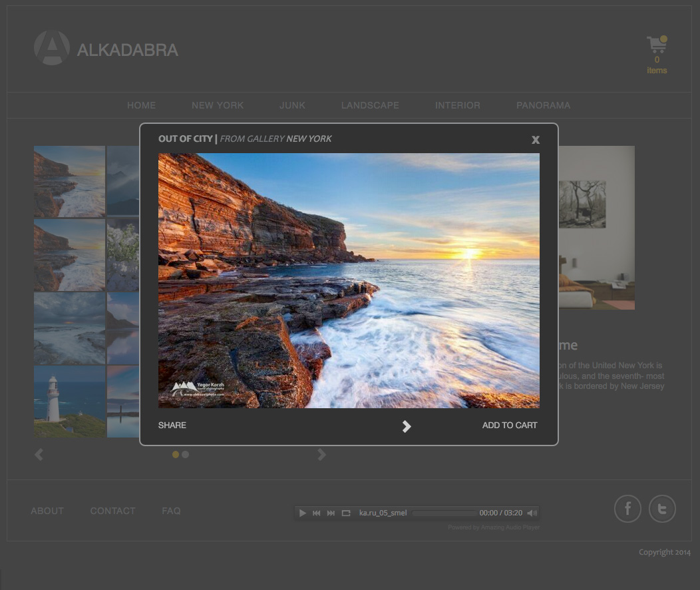
Task: Skip to previous audio track
Action: tap(317, 513)
